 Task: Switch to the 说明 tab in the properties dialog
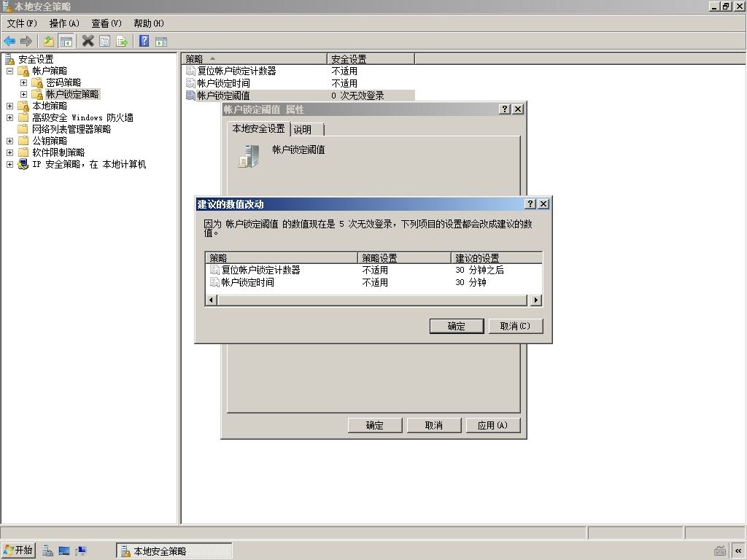point(307,130)
